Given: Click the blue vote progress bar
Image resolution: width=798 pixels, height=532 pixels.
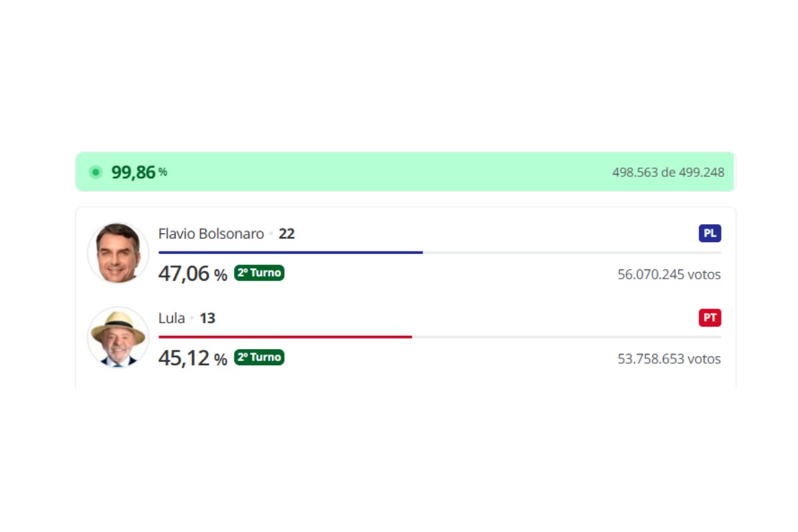Looking at the screenshot, I should pos(291,253).
